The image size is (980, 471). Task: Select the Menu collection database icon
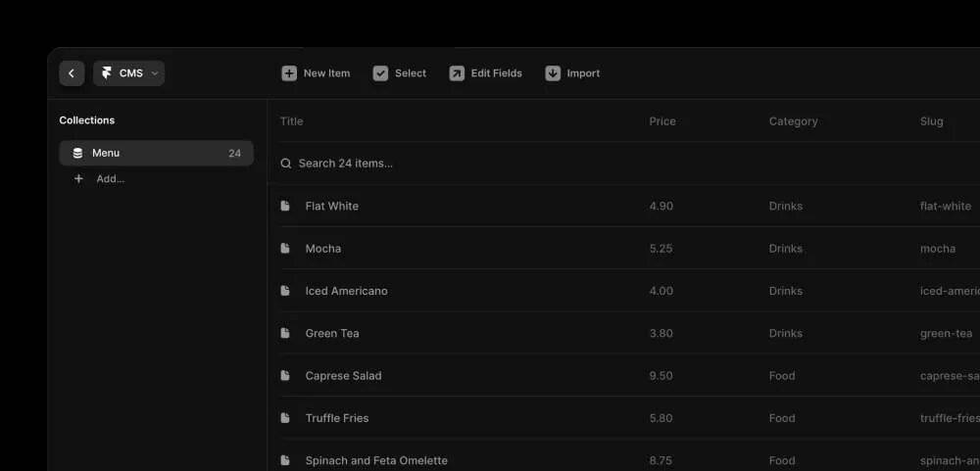pyautogui.click(x=77, y=153)
